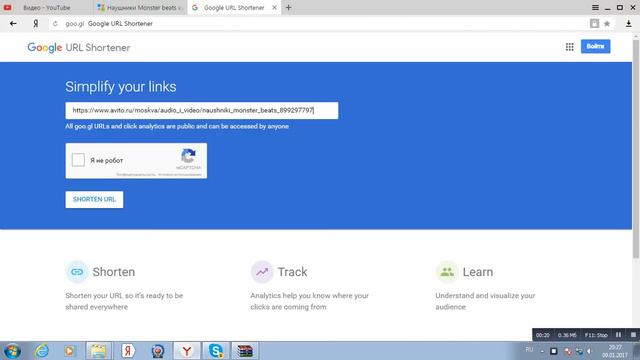Click the reCAPTCHA logo icon
This screenshot has width=640, height=360.
coord(188,156)
